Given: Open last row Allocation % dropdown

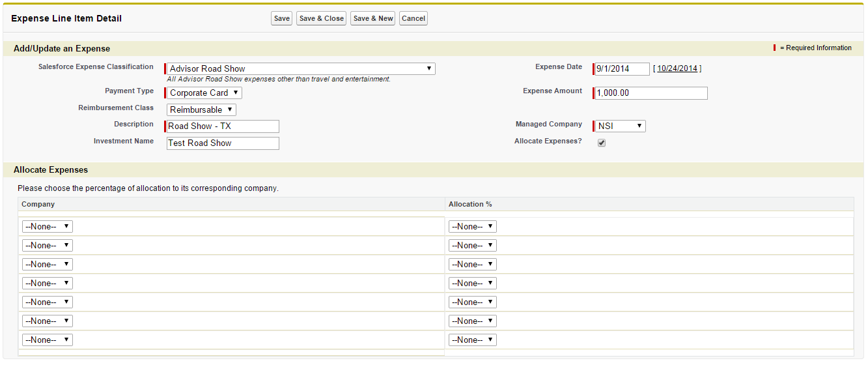Looking at the screenshot, I should pos(473,340).
